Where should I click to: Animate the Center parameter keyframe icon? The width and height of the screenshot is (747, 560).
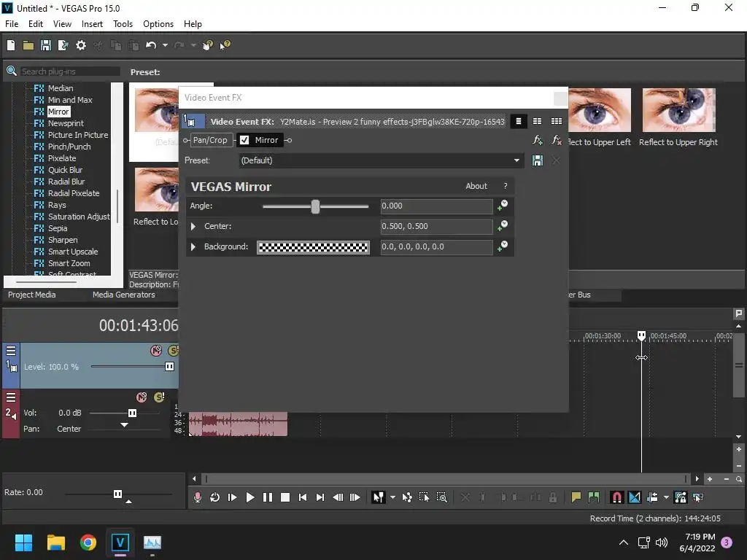[x=503, y=226]
